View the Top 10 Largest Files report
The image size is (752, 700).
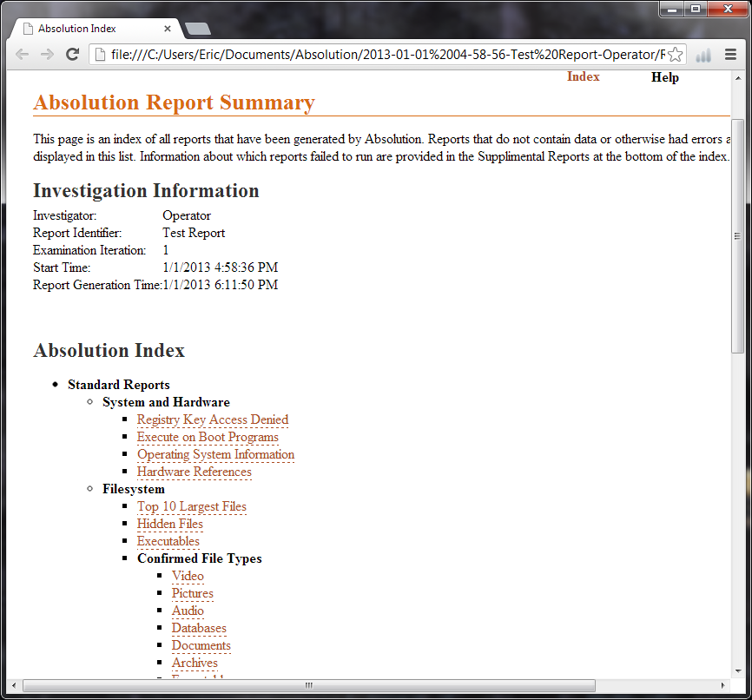[191, 506]
